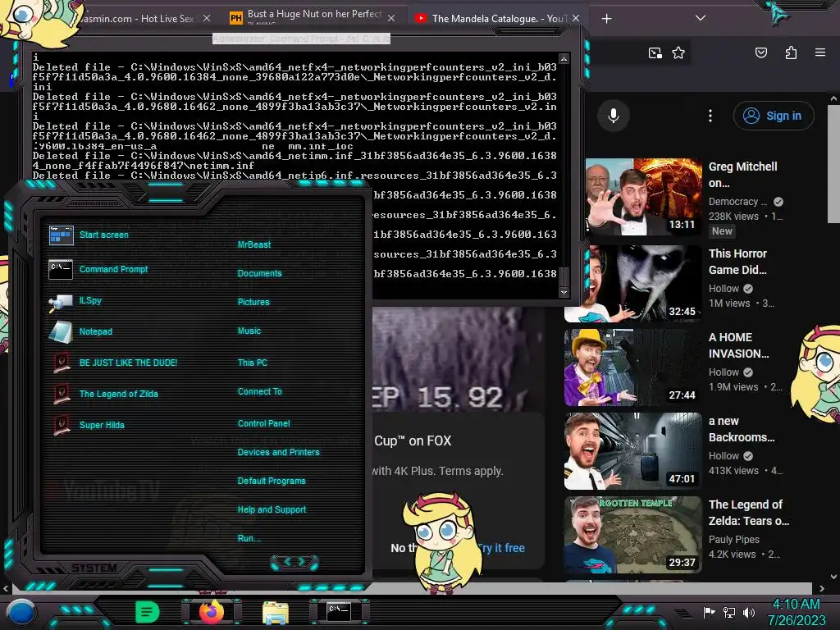Open Firefox extensions puzzle icon
The width and height of the screenshot is (840, 630).
coord(791,52)
